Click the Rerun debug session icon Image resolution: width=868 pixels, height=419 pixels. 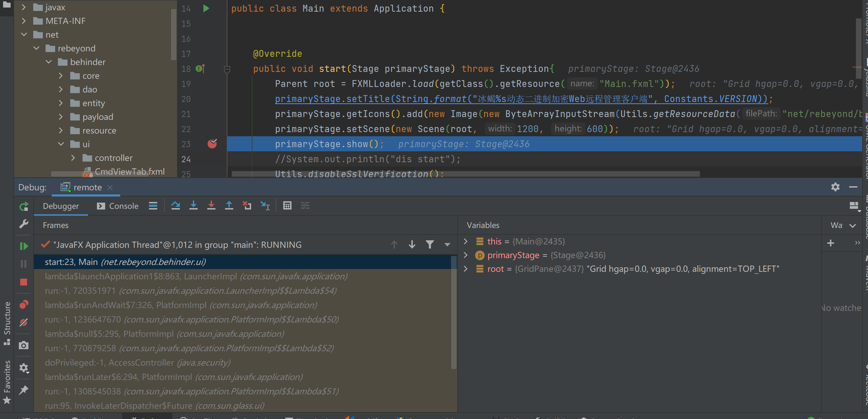click(24, 206)
